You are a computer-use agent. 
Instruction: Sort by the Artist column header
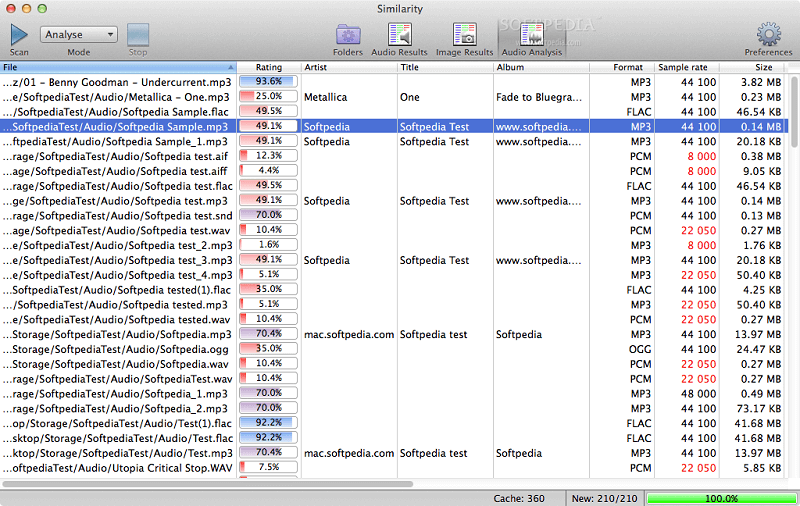349,67
